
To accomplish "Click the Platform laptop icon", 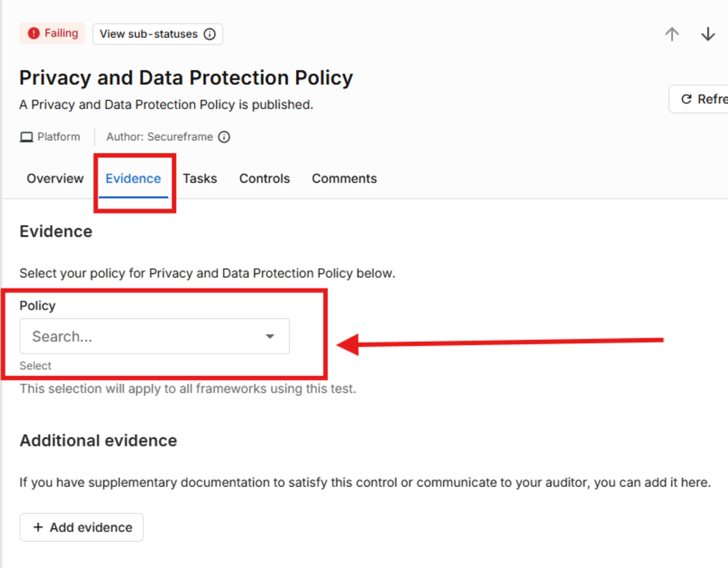I will (x=27, y=137).
